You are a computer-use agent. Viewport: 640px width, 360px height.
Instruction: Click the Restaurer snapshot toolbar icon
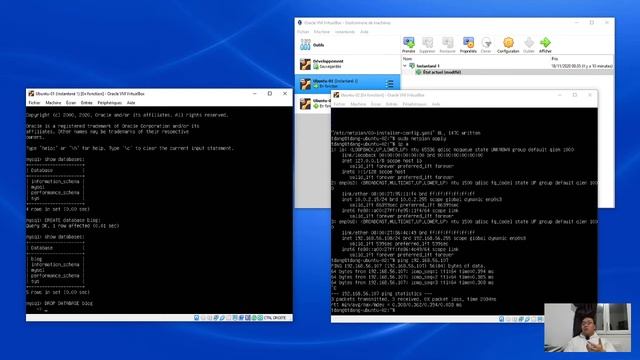(x=447, y=45)
